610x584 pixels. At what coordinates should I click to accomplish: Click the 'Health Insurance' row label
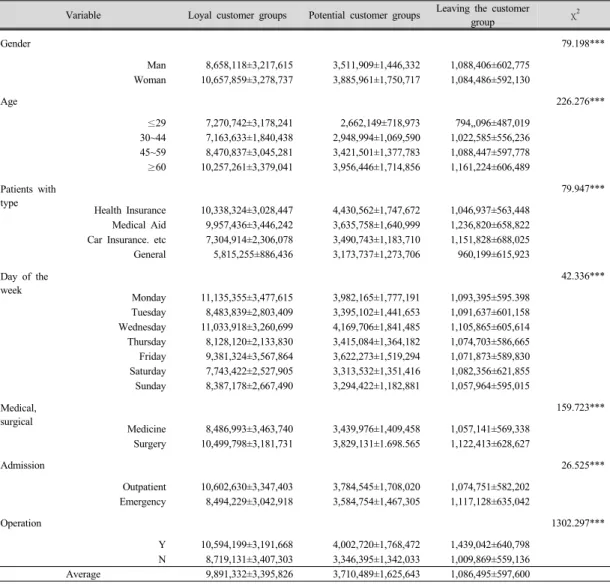click(130, 210)
